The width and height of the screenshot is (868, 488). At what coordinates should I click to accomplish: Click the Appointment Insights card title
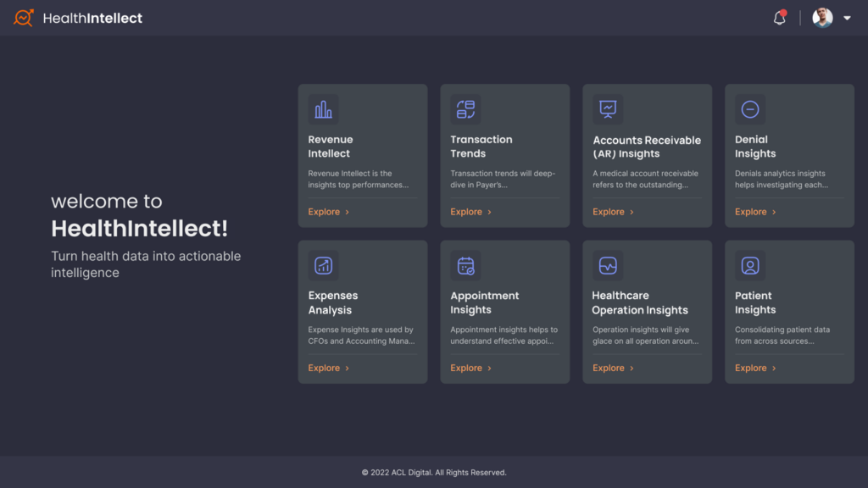coord(484,302)
